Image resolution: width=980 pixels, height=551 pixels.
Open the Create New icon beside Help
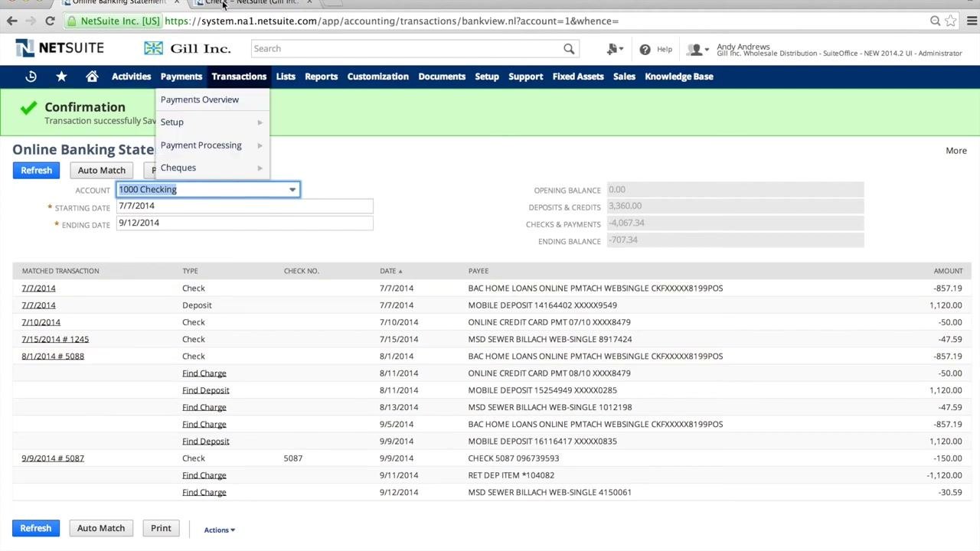[614, 49]
